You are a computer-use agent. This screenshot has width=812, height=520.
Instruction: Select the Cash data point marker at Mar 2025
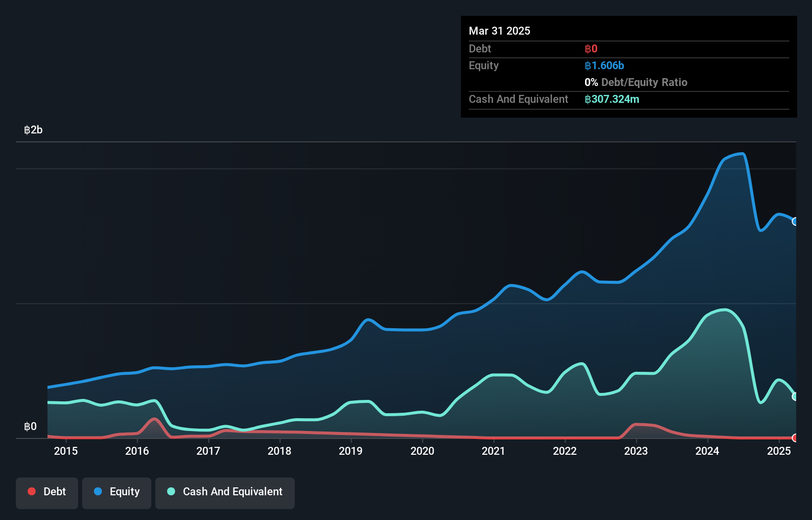pyautogui.click(x=795, y=396)
